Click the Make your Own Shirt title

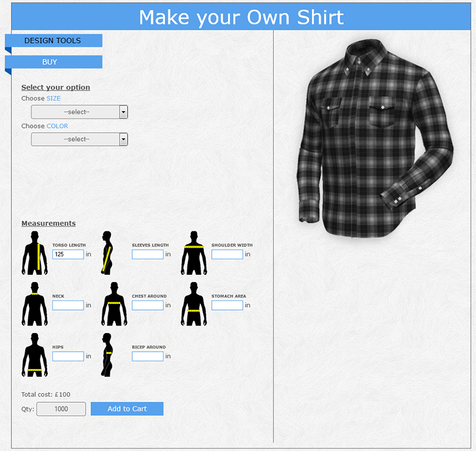click(x=242, y=17)
